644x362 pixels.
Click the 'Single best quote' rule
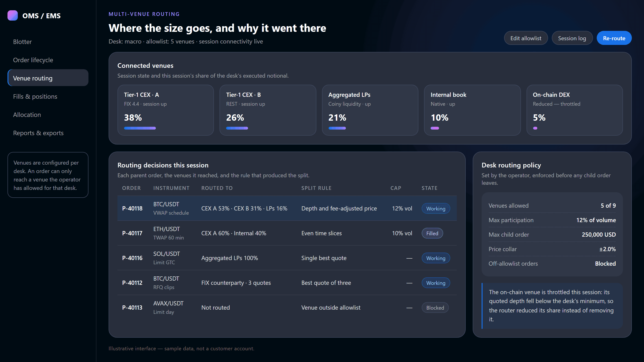point(324,258)
